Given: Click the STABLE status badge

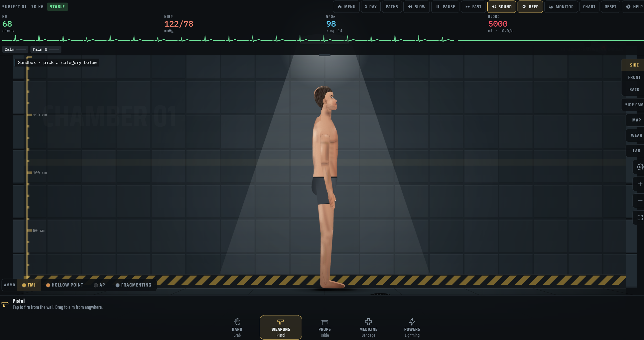Looking at the screenshot, I should coord(57,7).
